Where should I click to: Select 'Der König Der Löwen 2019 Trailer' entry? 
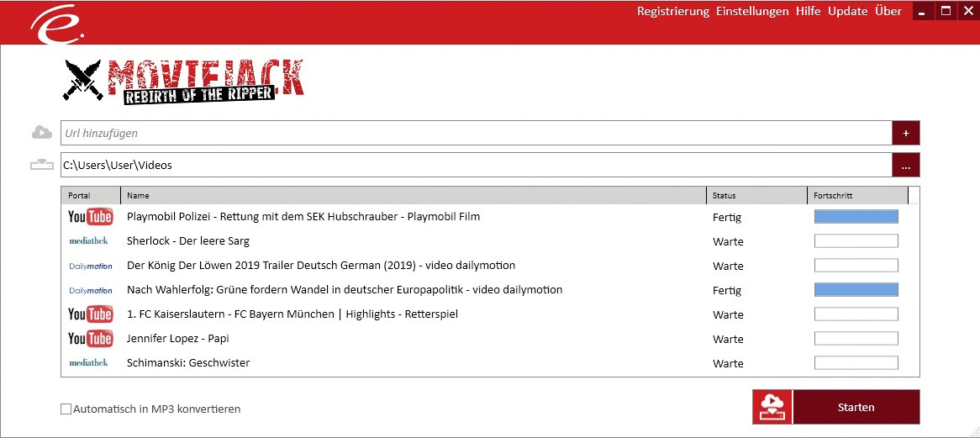click(x=321, y=266)
